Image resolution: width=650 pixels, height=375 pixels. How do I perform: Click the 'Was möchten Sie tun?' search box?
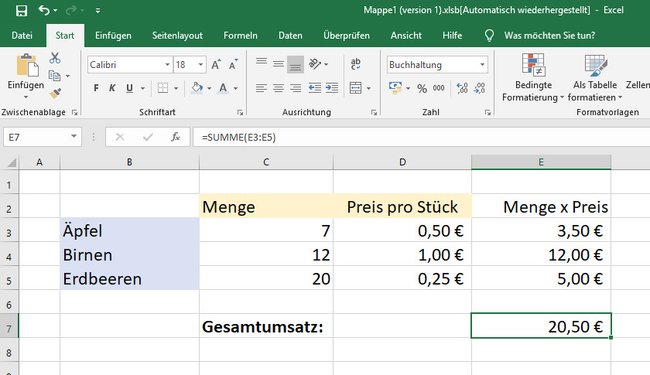pos(549,36)
